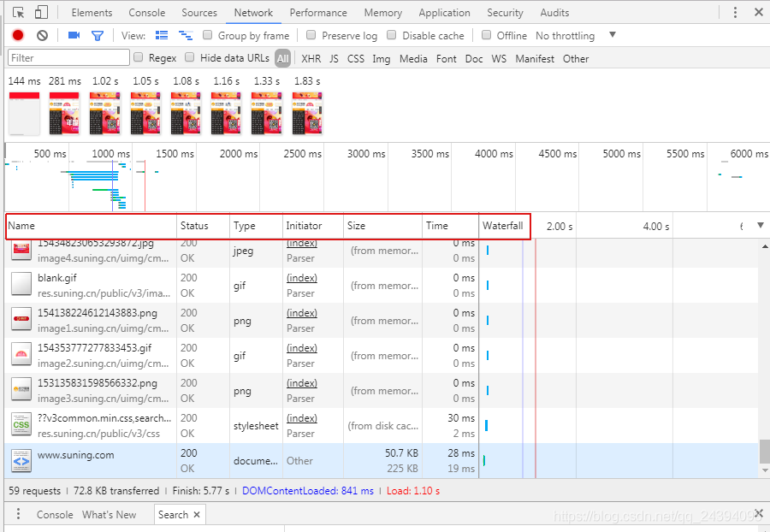Image resolution: width=770 pixels, height=532 pixels.
Task: Enable Group by frame checkbox
Action: pyautogui.click(x=208, y=35)
